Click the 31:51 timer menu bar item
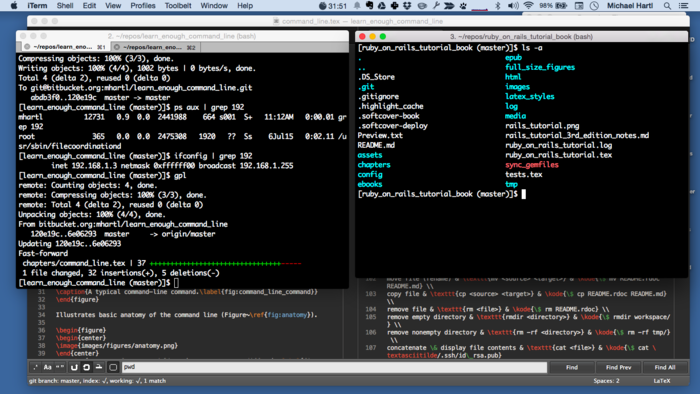700x394 pixels. click(333, 6)
